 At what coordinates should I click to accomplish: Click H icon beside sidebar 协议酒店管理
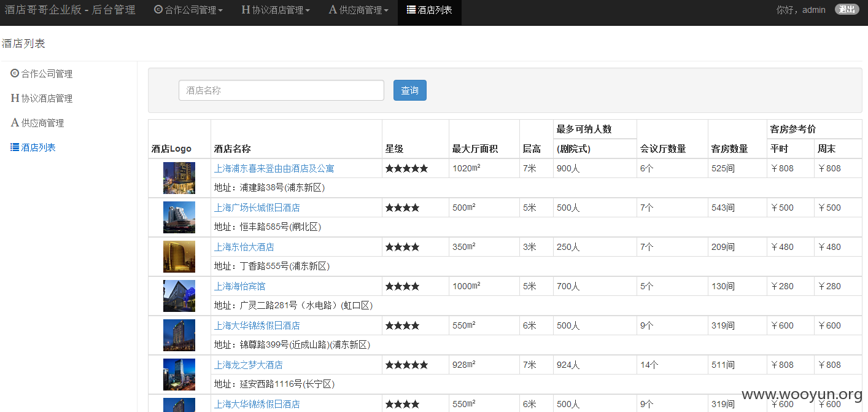(15, 98)
